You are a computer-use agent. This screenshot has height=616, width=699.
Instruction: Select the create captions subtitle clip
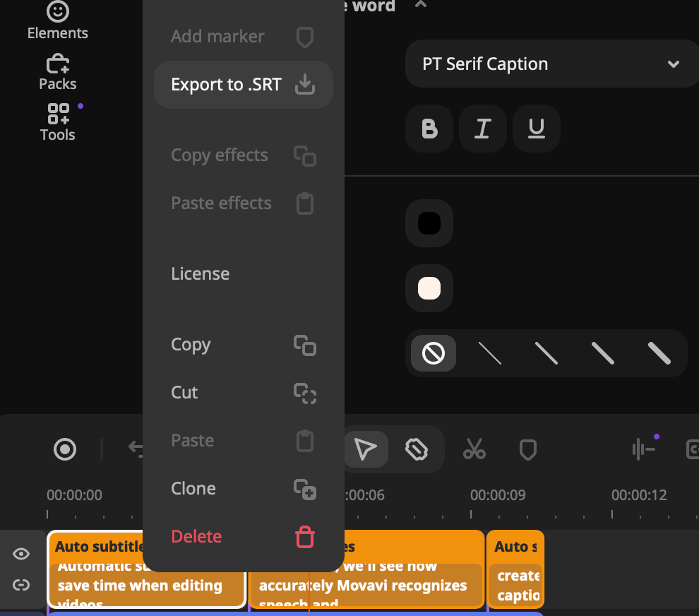[515, 569]
